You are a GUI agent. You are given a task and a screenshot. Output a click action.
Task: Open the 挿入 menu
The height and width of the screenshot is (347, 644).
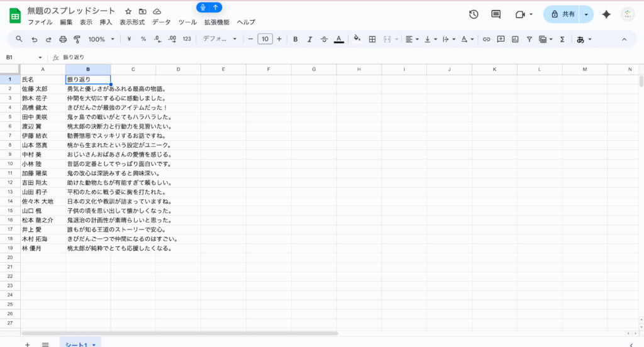point(106,22)
